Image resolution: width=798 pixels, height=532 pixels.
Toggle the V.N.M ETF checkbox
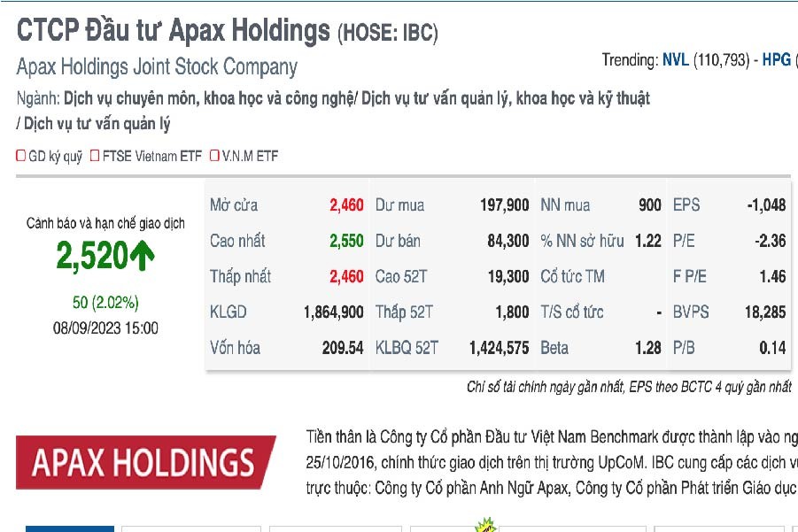214,157
